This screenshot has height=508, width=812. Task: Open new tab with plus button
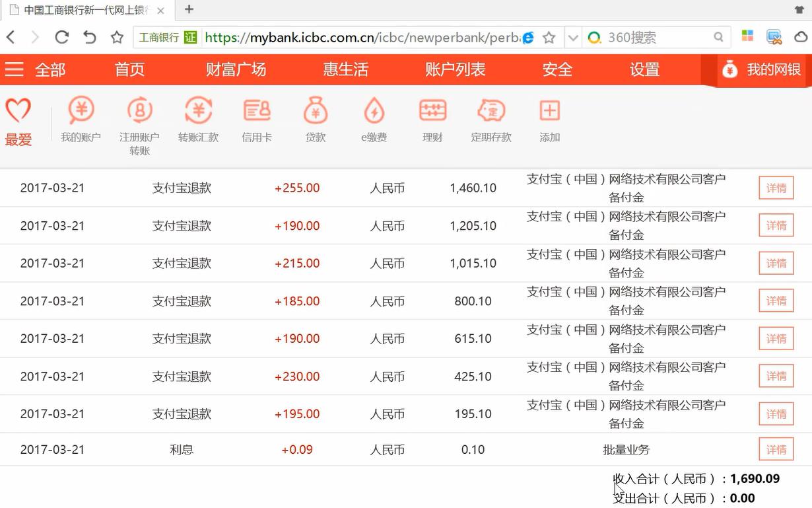[189, 9]
